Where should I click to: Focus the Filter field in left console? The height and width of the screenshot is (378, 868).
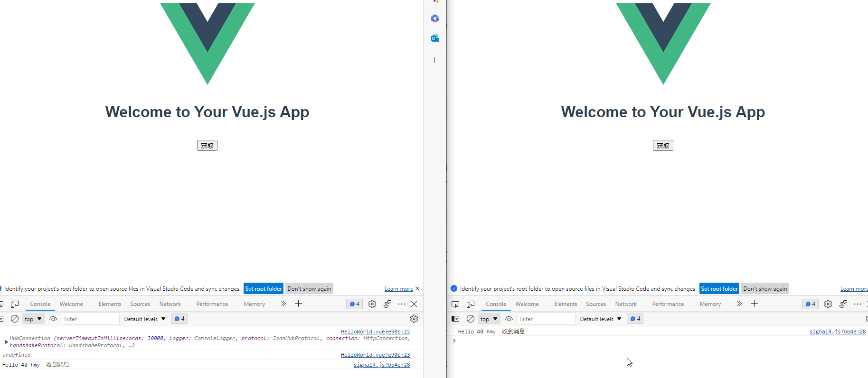tap(91, 319)
